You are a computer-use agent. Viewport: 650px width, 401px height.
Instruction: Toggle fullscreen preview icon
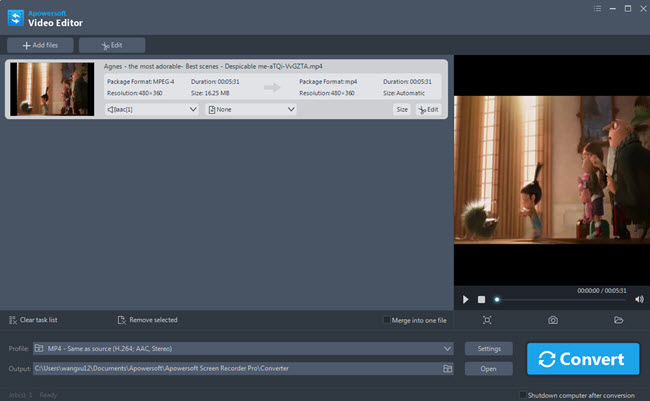coord(487,320)
